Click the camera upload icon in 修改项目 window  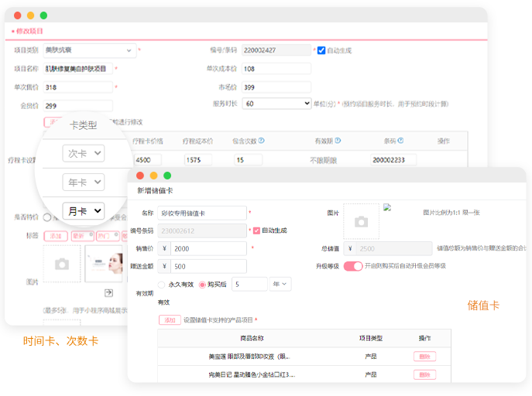pyautogui.click(x=61, y=265)
